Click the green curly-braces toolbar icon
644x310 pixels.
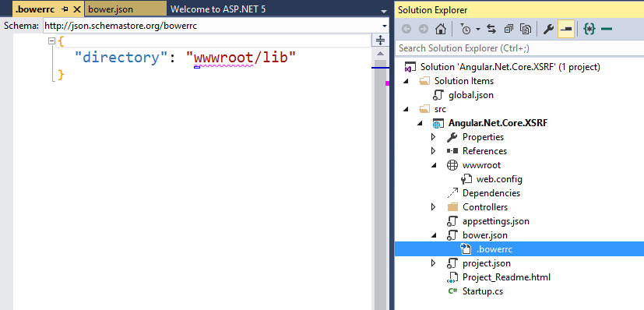point(589,30)
